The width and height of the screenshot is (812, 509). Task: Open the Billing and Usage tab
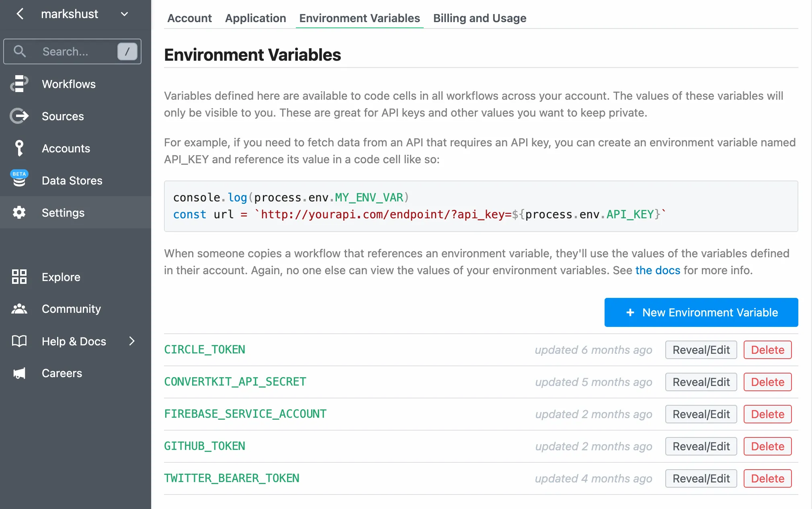[480, 18]
